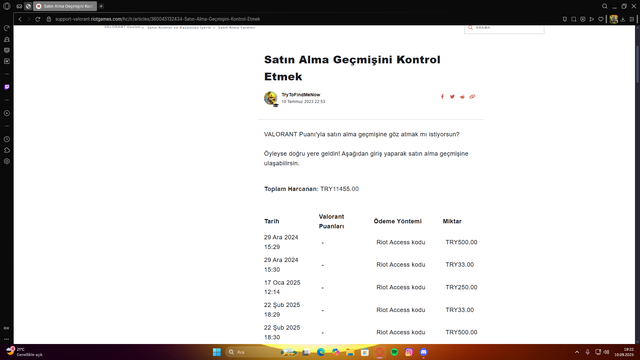Screen dimensions: 640x360
Task: Click the ARAMA search field
Action: pyautogui.click(x=504, y=29)
